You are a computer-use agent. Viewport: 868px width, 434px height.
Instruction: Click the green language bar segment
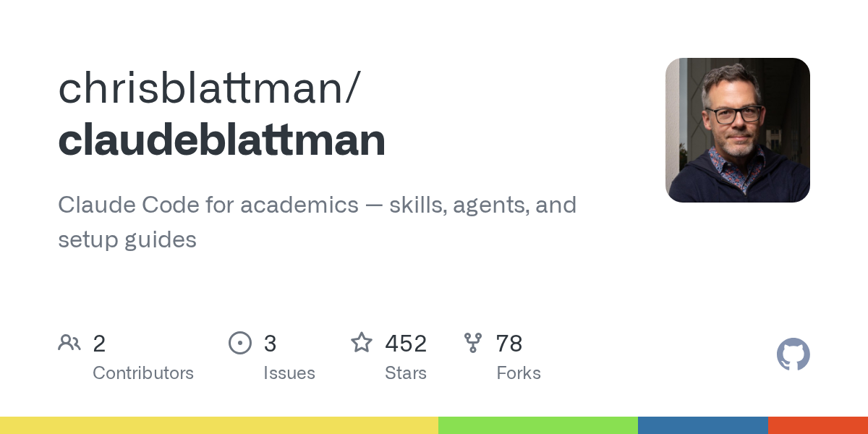click(x=538, y=425)
